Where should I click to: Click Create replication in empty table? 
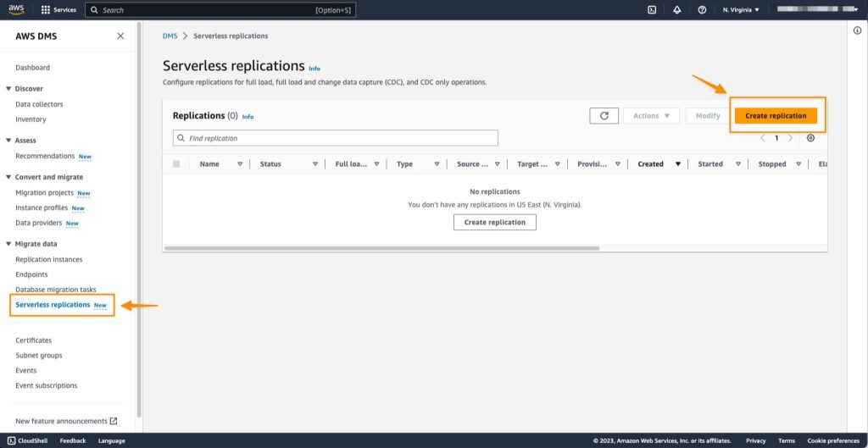tap(495, 223)
